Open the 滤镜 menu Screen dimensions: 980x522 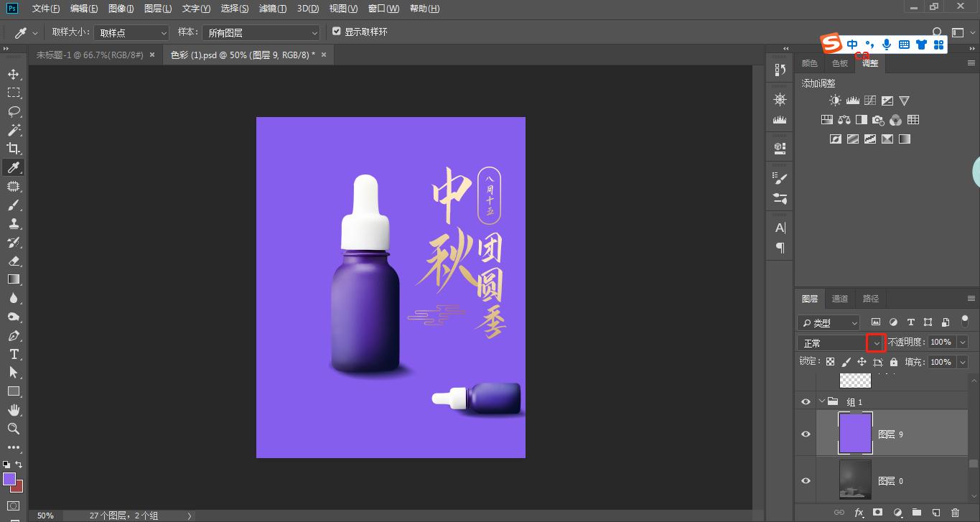point(272,8)
